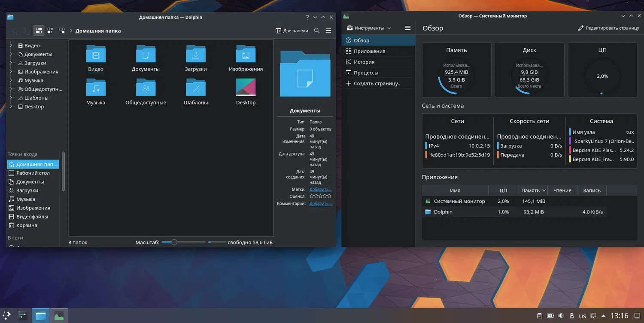This screenshot has height=323, width=644.
Task: Select the Изображения folder icon in the file view
Action: (x=246, y=54)
